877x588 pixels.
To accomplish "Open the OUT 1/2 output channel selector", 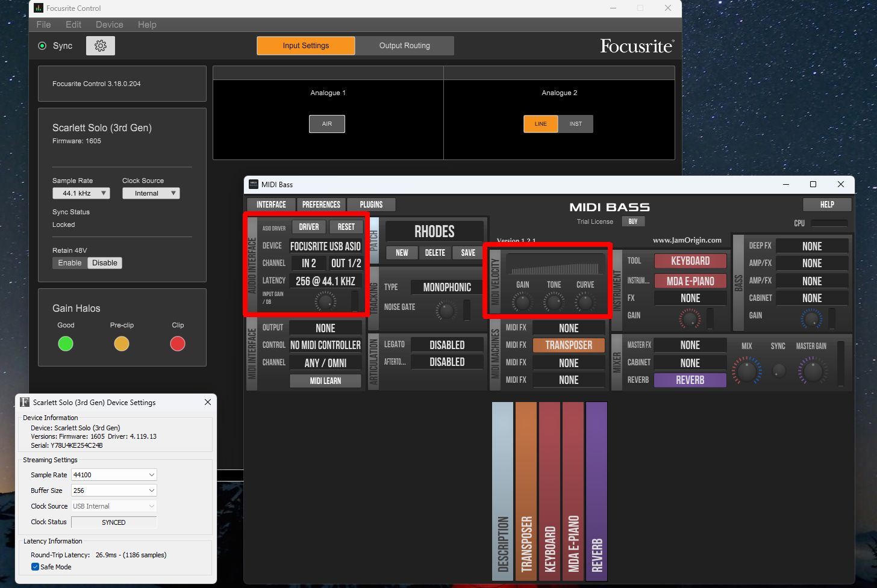I will pyautogui.click(x=346, y=263).
